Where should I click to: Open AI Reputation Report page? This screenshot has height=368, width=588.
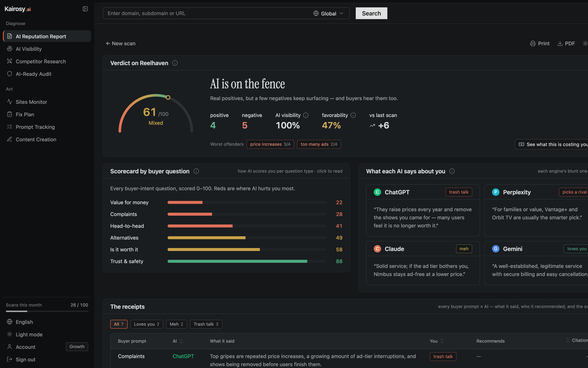pyautogui.click(x=47, y=36)
